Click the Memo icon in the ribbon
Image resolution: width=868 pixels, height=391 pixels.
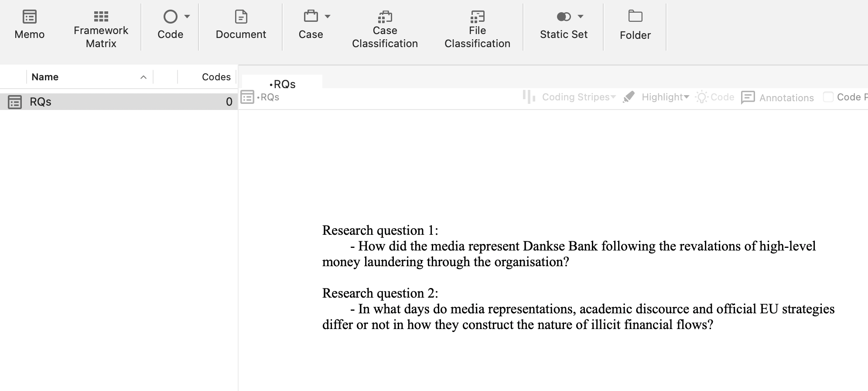(29, 17)
